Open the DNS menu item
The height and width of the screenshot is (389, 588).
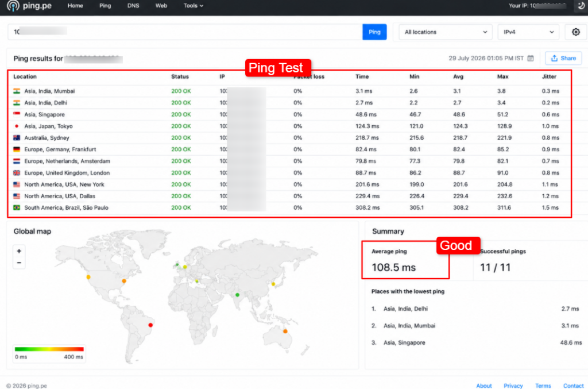coord(133,6)
